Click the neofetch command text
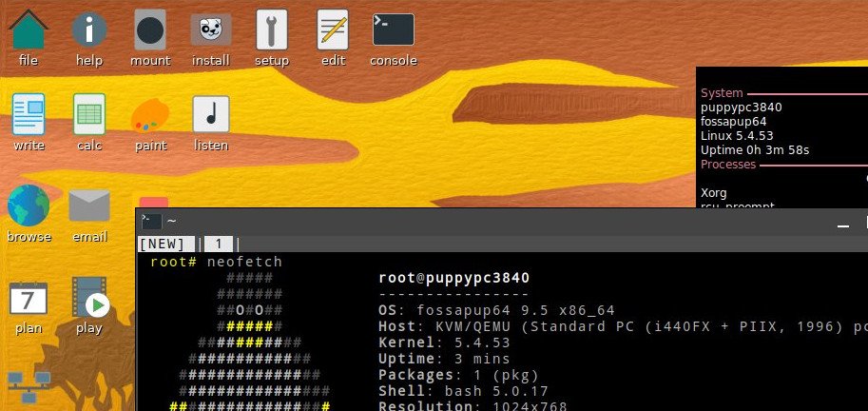Image resolution: width=868 pixels, height=411 pixels. [244, 262]
